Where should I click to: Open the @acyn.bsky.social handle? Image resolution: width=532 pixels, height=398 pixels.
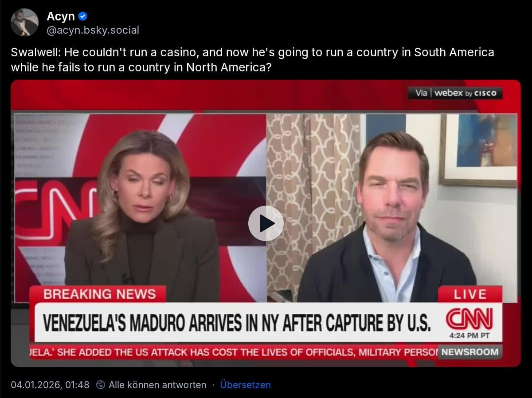pyautogui.click(x=93, y=30)
